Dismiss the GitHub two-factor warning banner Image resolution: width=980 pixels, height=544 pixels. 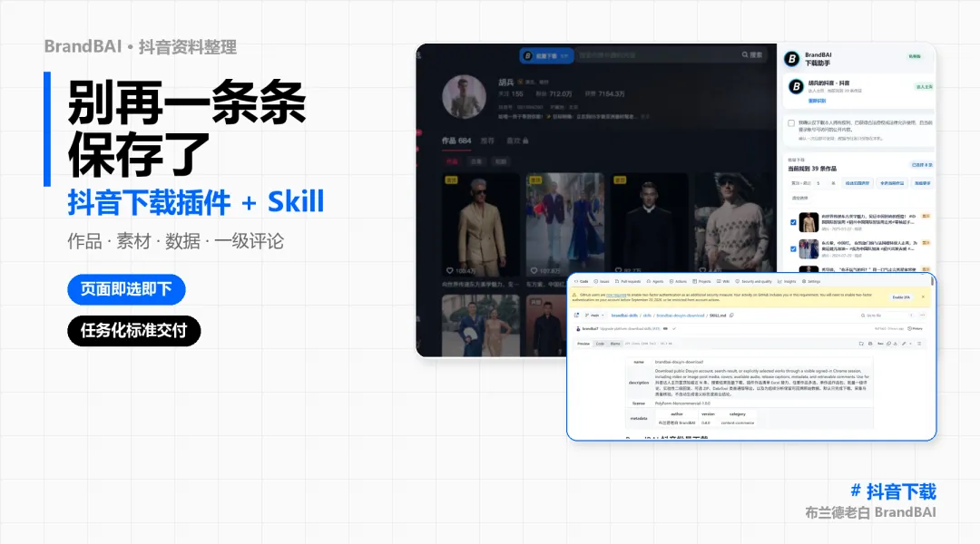click(x=923, y=296)
